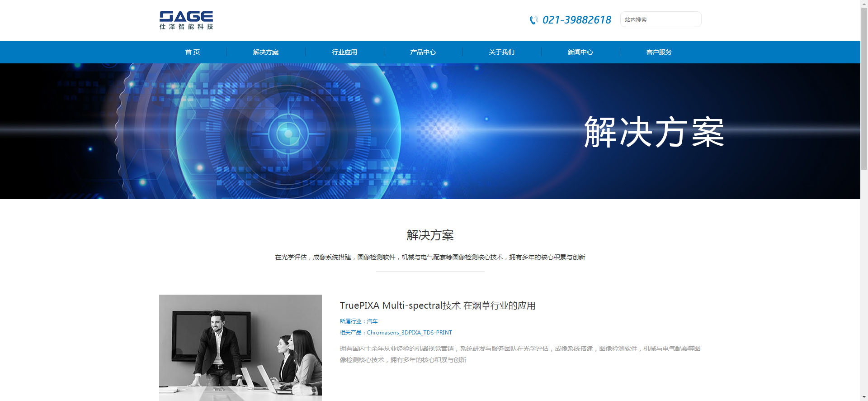The image size is (868, 401).
Task: Select 行业应用 in the navigation bar
Action: [344, 52]
